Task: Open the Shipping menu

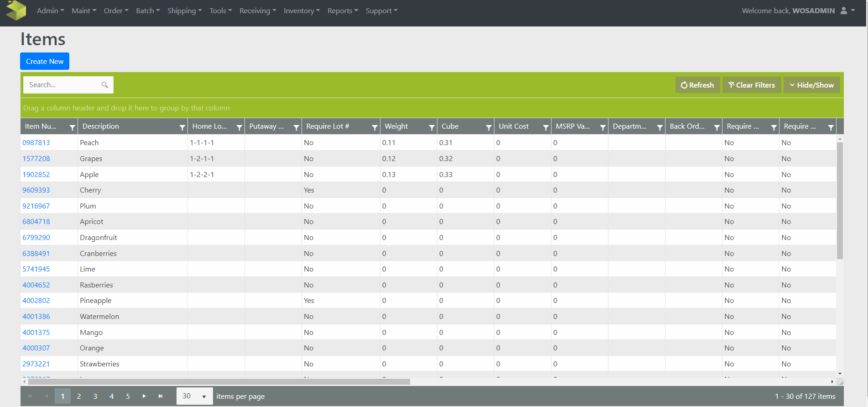Action: pos(184,10)
